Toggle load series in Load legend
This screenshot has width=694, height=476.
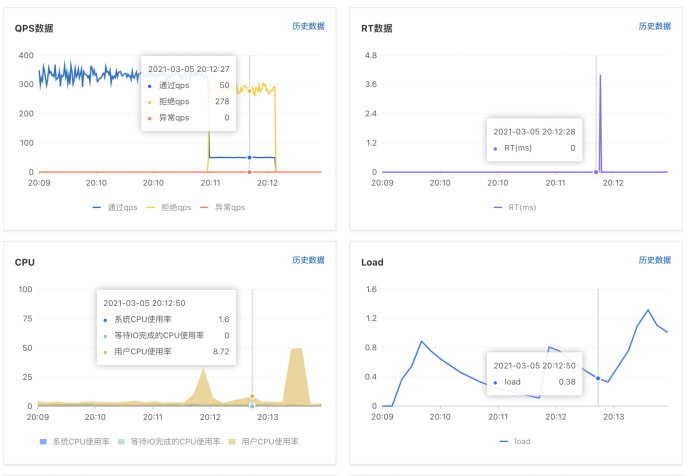pos(515,441)
